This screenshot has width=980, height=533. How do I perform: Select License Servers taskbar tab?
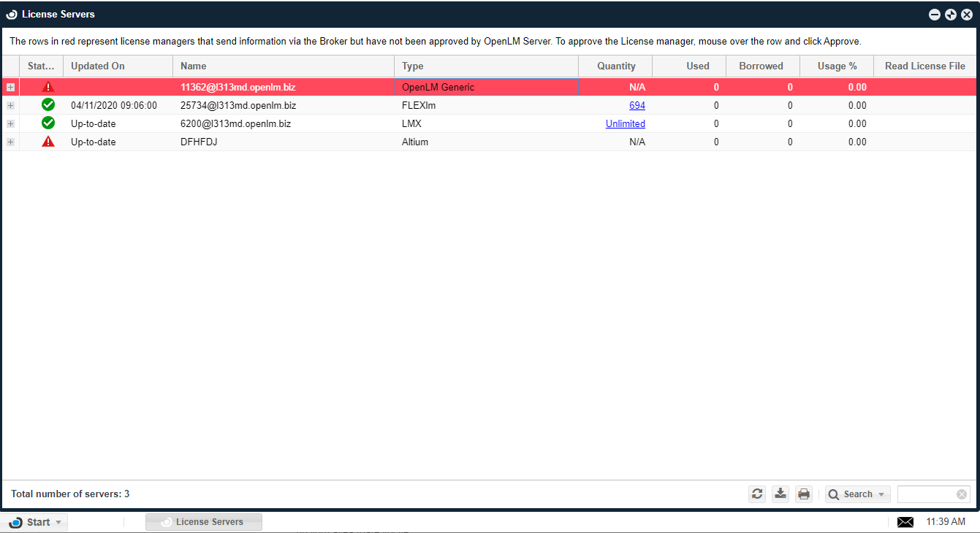pos(203,522)
